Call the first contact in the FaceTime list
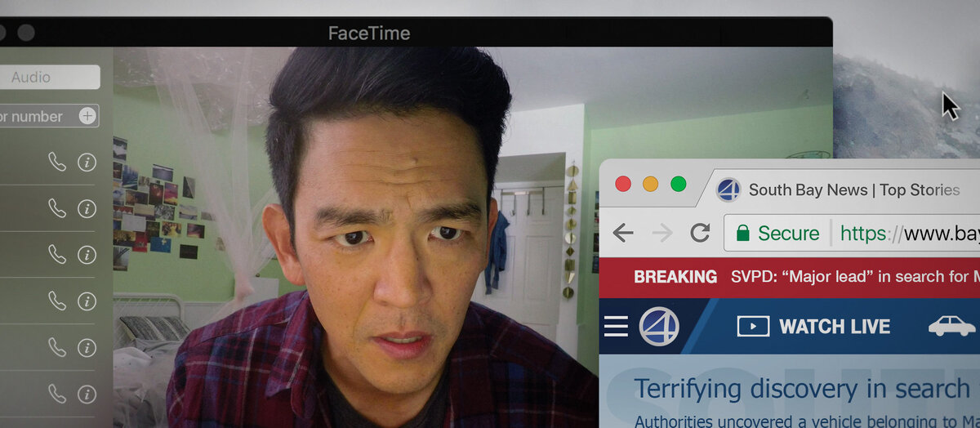The width and height of the screenshot is (980, 428). (56, 162)
